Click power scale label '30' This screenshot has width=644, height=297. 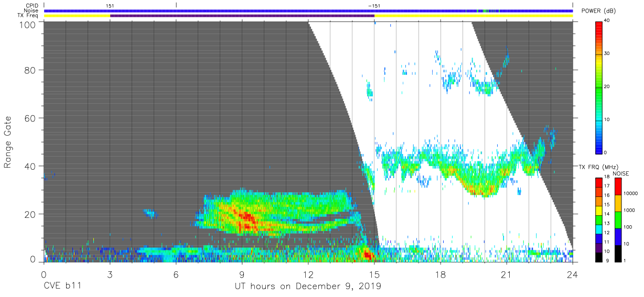point(607,54)
